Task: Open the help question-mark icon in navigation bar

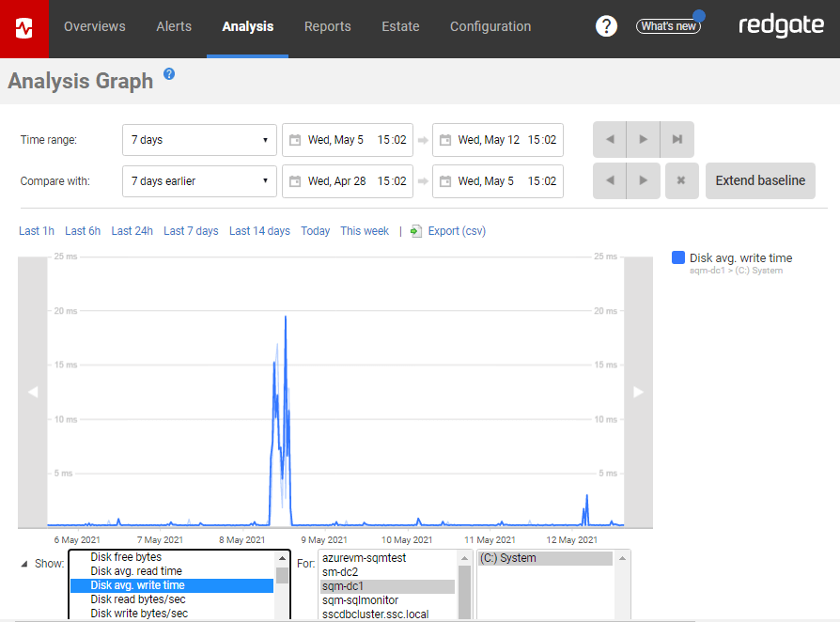Action: pos(606,25)
